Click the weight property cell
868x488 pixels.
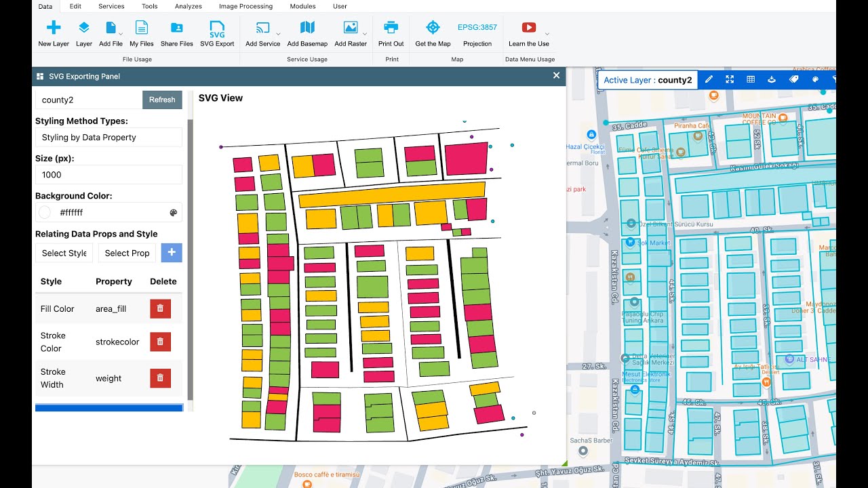point(108,379)
